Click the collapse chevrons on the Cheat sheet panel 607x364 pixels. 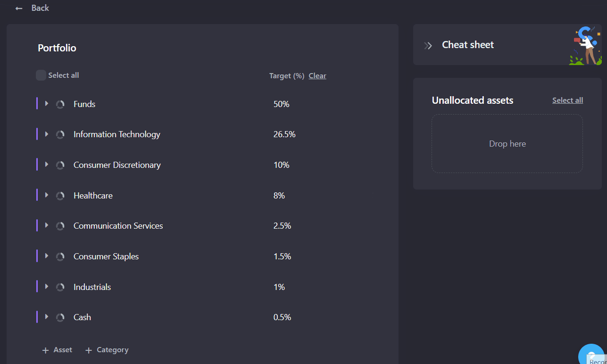click(428, 45)
